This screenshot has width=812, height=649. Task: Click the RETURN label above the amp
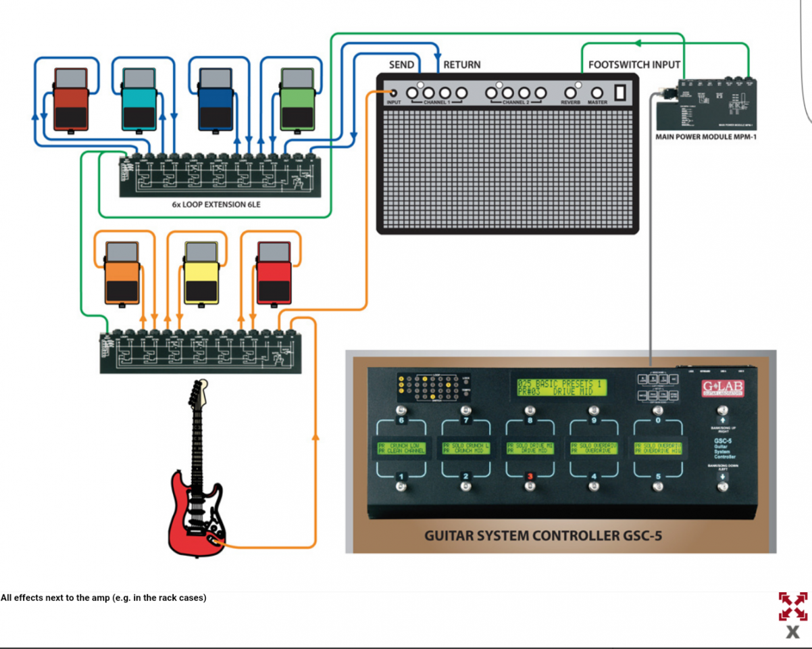(462, 65)
